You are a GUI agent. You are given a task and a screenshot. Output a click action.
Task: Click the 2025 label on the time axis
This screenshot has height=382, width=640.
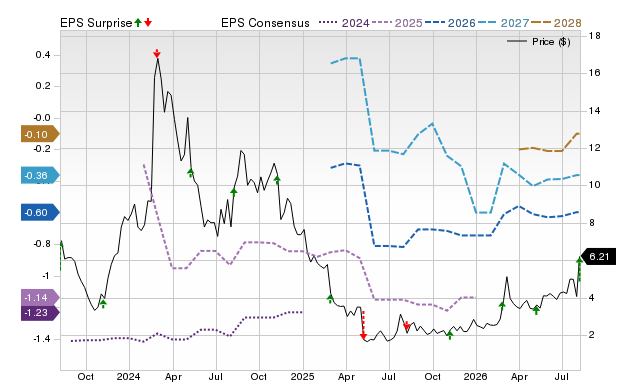(x=302, y=376)
